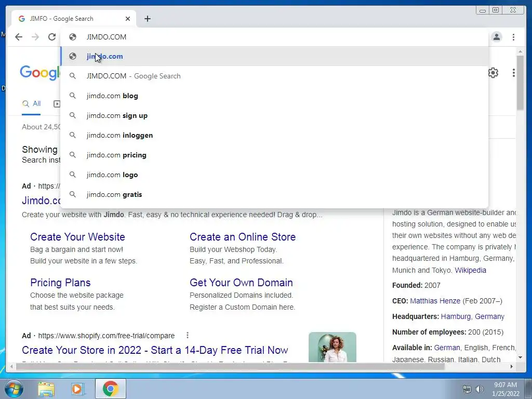The width and height of the screenshot is (532, 399).
Task: Click the Shopify ad URL text
Action: coord(106,336)
